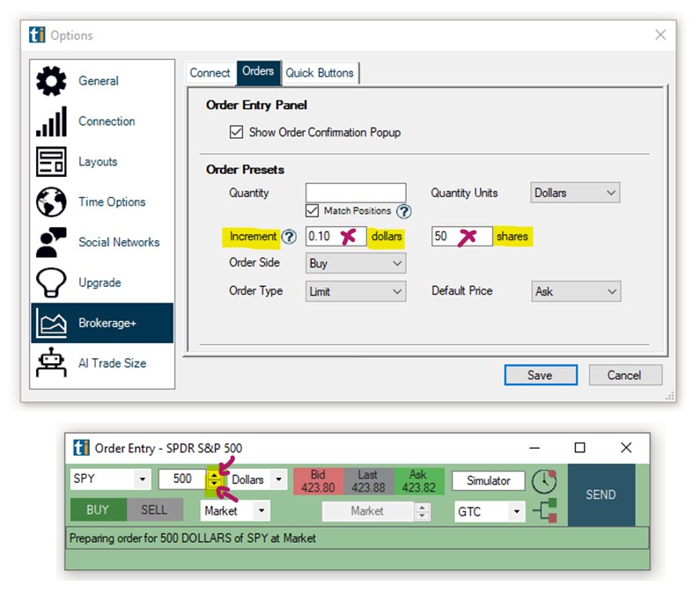Screen dimensions: 700x593
Task: Toggle Match Positions checkbox
Action: pos(313,211)
